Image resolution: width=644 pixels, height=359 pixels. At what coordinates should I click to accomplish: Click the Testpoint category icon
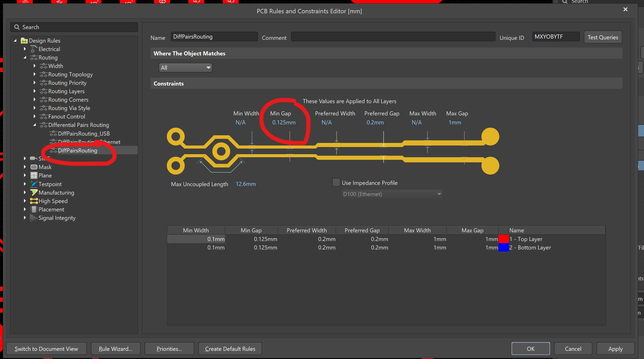click(x=34, y=184)
